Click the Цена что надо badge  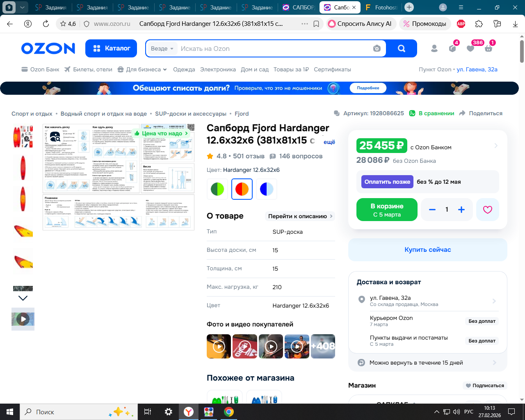162,133
